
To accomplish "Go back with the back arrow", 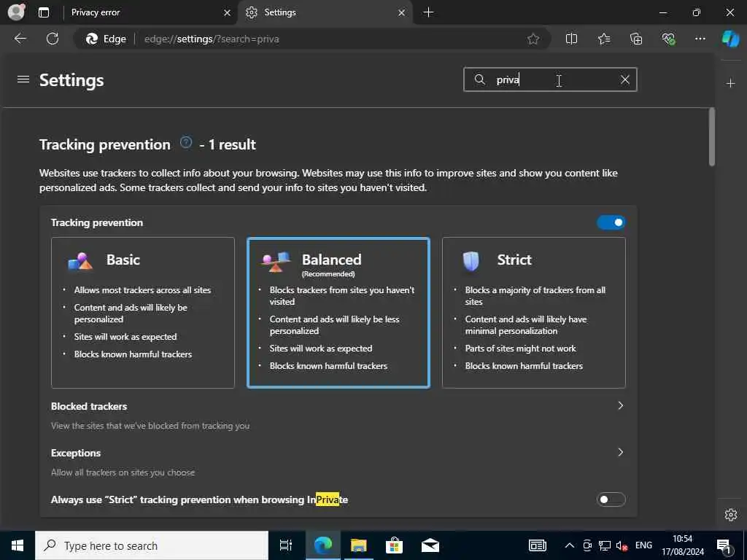I will 20,39.
